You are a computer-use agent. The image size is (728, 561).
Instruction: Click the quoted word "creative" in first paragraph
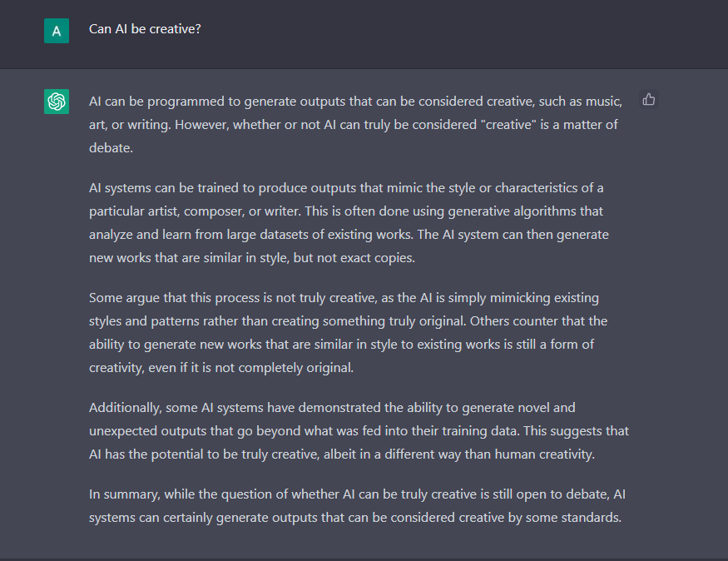tap(508, 125)
